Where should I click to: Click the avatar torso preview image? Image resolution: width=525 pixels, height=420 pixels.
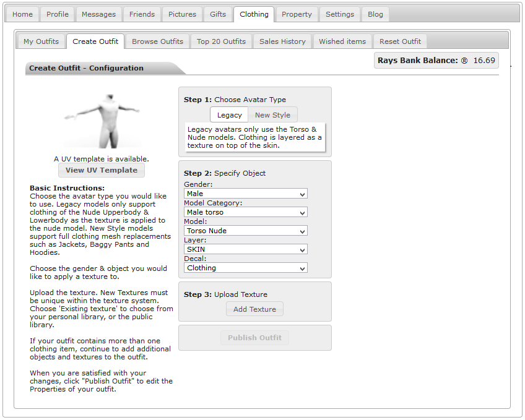pyautogui.click(x=102, y=121)
